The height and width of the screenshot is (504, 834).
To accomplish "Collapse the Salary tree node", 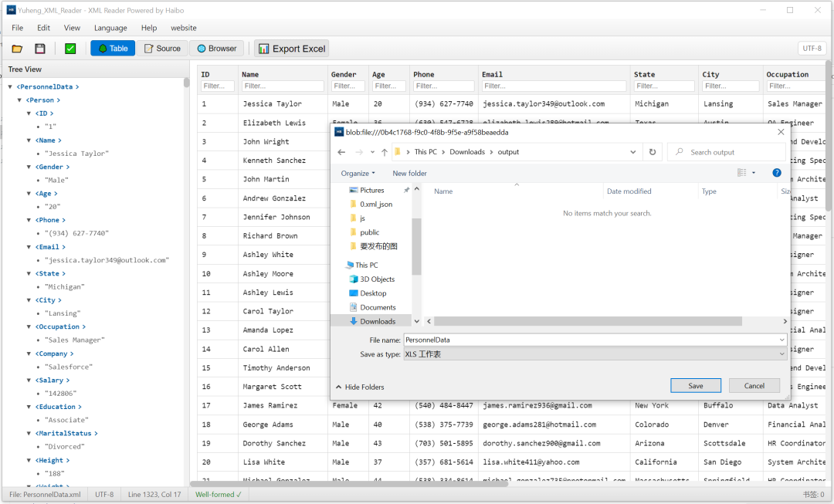I will [29, 381].
